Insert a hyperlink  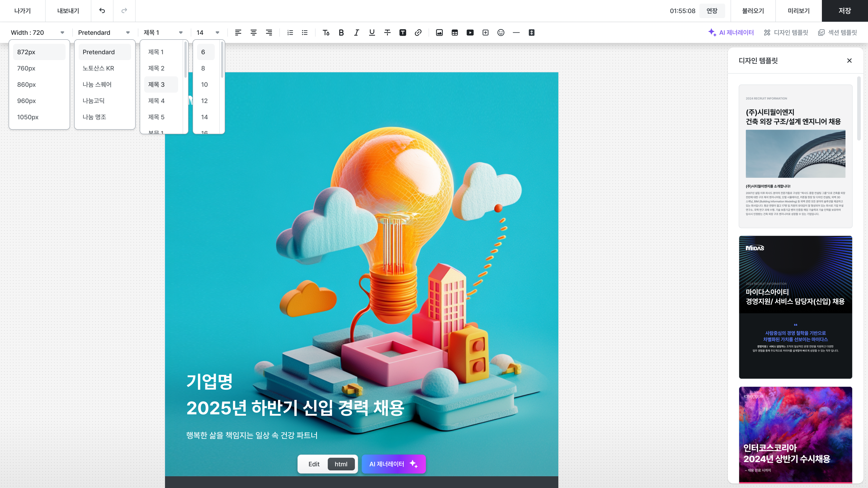tap(418, 32)
